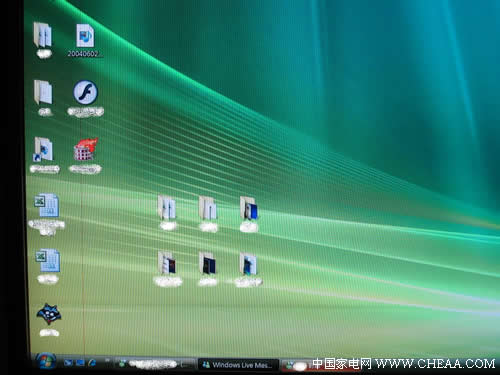Screen dimensions: 500x375
Task: Select the upper Excel spreadsheet desktop file
Action: coord(47,206)
